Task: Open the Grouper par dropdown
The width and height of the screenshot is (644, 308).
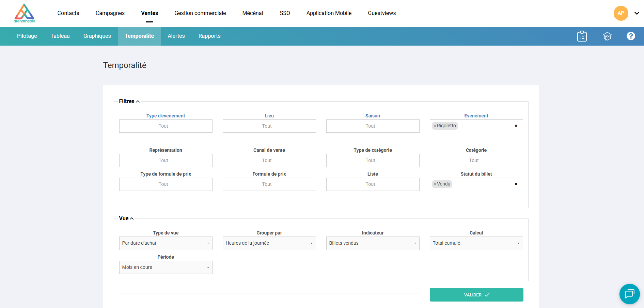Action: tap(269, 243)
